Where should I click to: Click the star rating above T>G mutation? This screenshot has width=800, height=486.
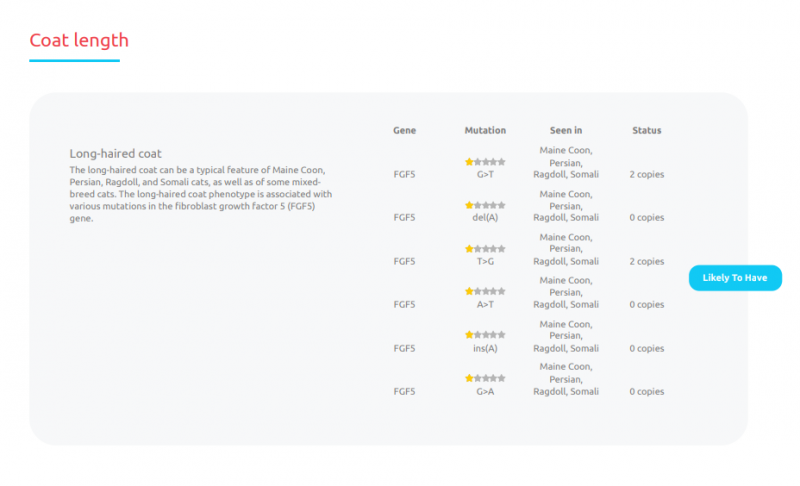[485, 249]
